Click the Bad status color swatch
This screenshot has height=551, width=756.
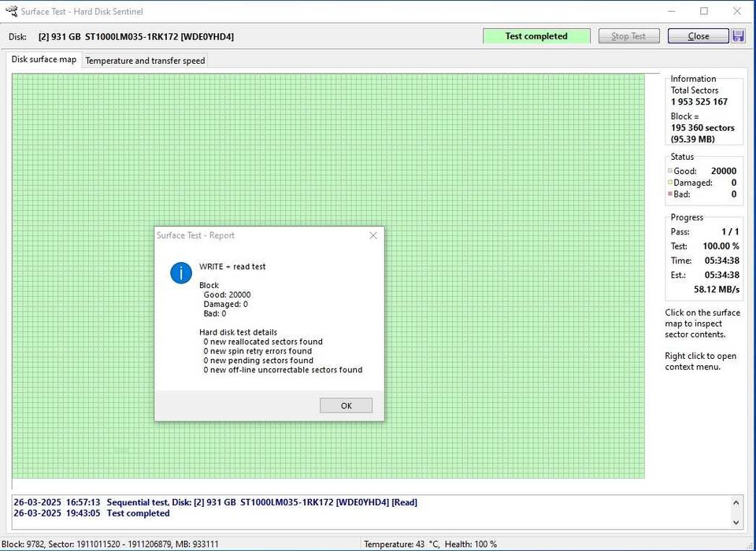point(669,194)
